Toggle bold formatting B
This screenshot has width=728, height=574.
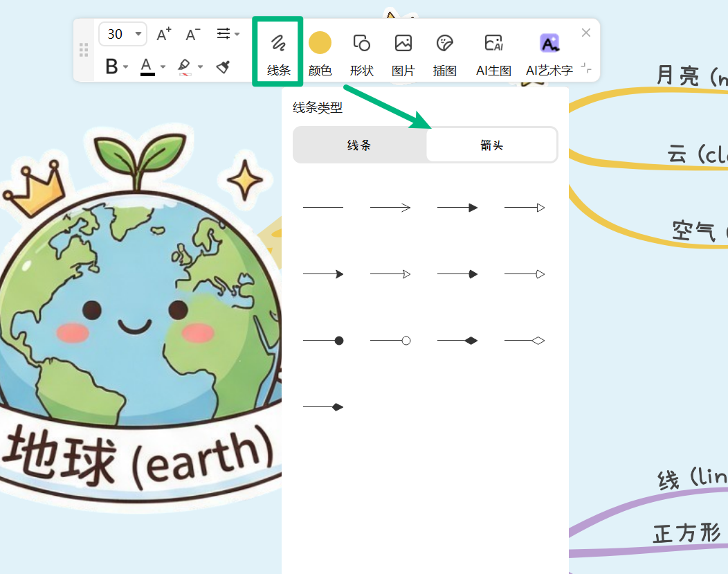[x=111, y=66]
